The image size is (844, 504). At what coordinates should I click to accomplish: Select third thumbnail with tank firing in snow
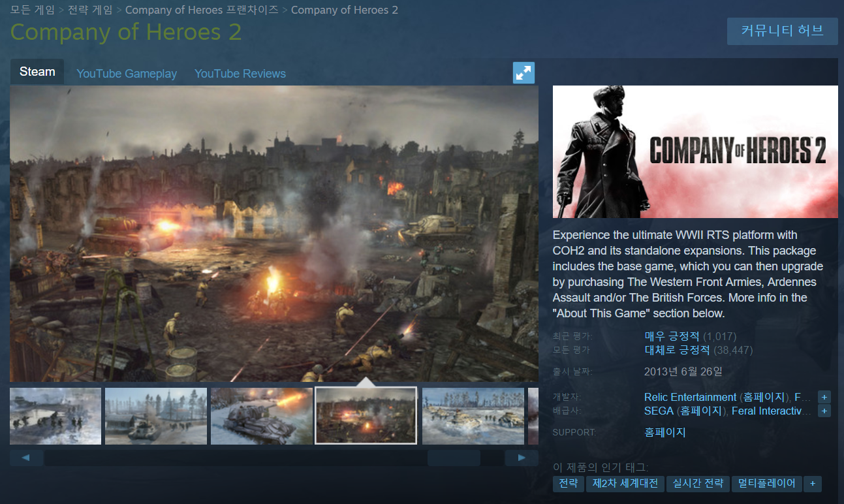click(x=262, y=416)
